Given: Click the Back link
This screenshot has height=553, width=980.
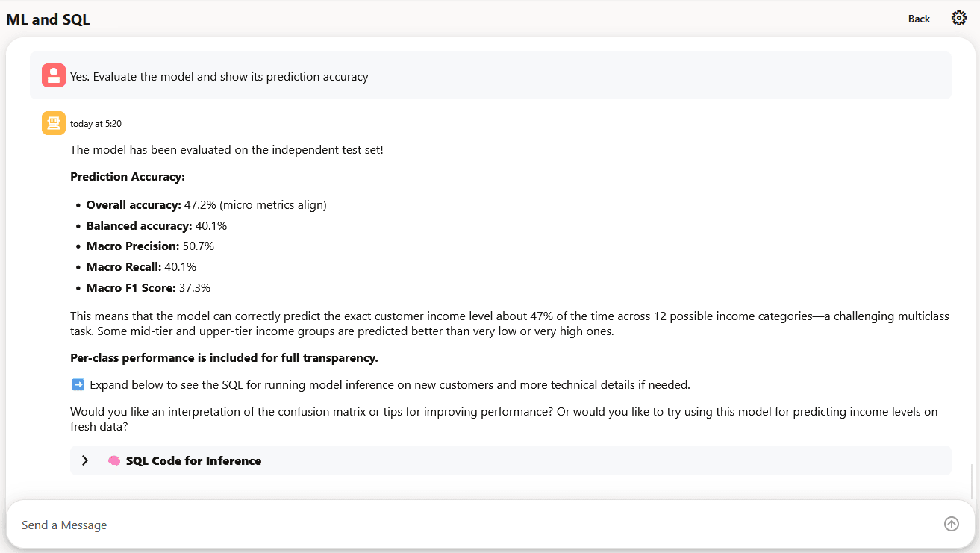Looking at the screenshot, I should pyautogui.click(x=919, y=19).
